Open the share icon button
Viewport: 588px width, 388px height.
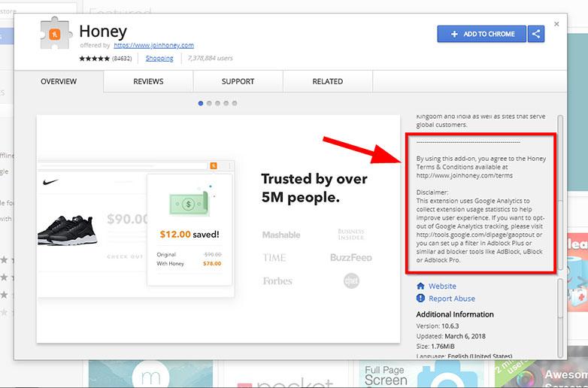(536, 34)
